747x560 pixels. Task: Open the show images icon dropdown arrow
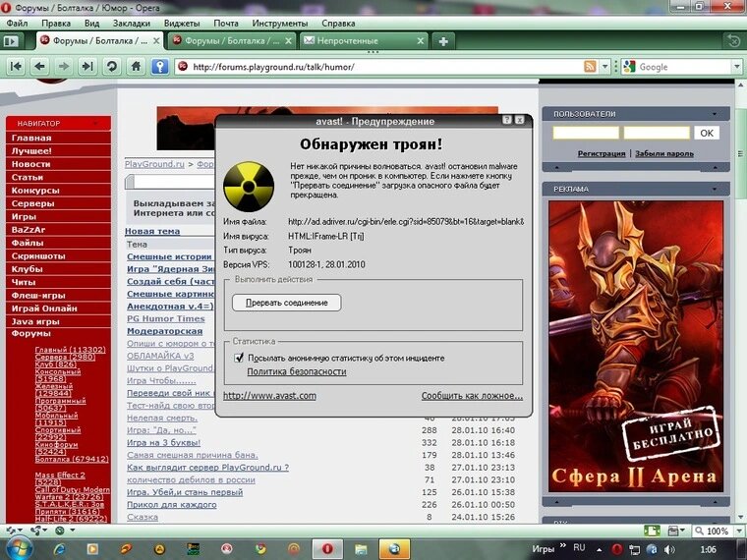point(684,531)
